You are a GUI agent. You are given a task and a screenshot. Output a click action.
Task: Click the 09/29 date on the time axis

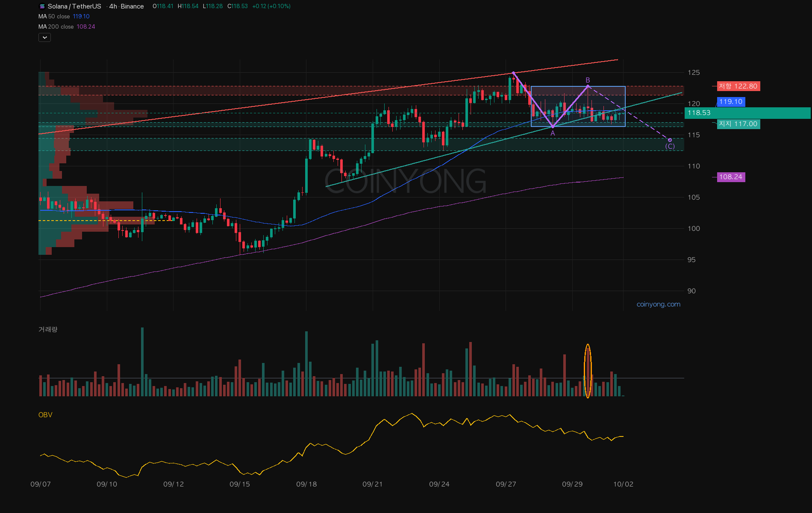click(x=572, y=484)
